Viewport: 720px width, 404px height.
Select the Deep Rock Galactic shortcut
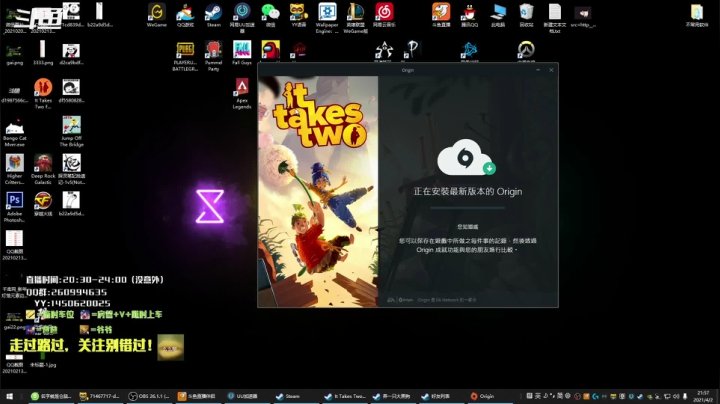[x=43, y=169]
